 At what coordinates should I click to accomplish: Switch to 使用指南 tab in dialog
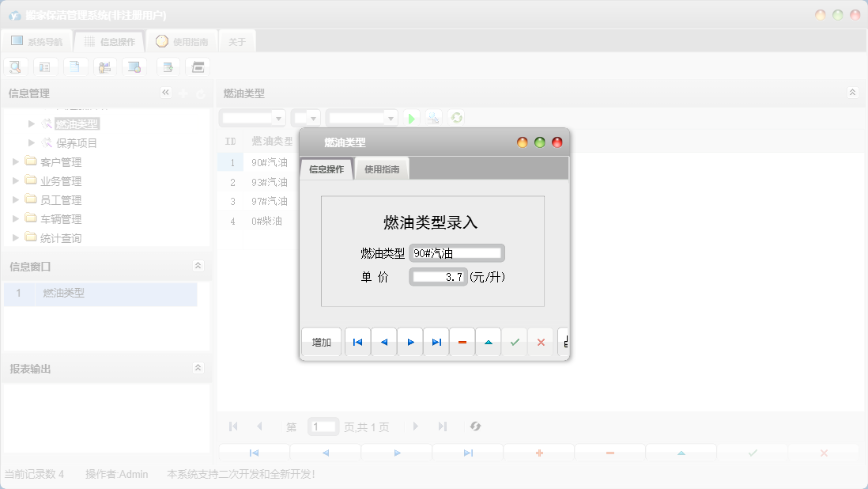pyautogui.click(x=381, y=168)
